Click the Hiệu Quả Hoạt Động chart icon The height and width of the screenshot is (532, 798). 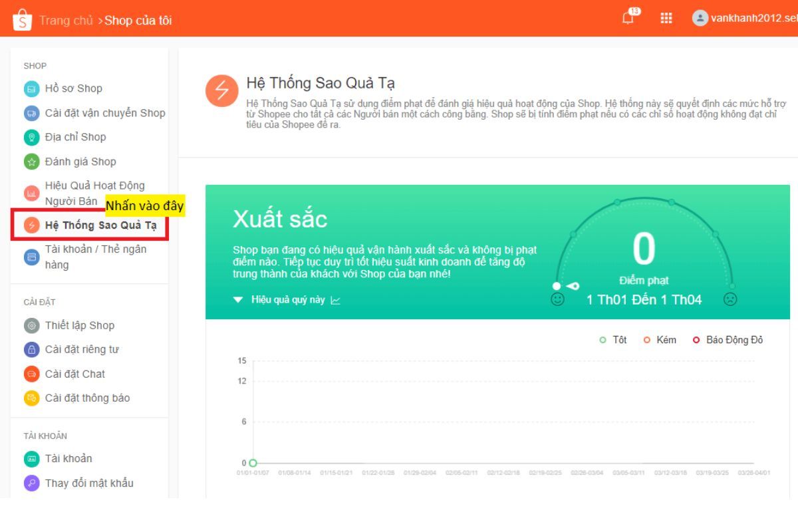click(32, 194)
